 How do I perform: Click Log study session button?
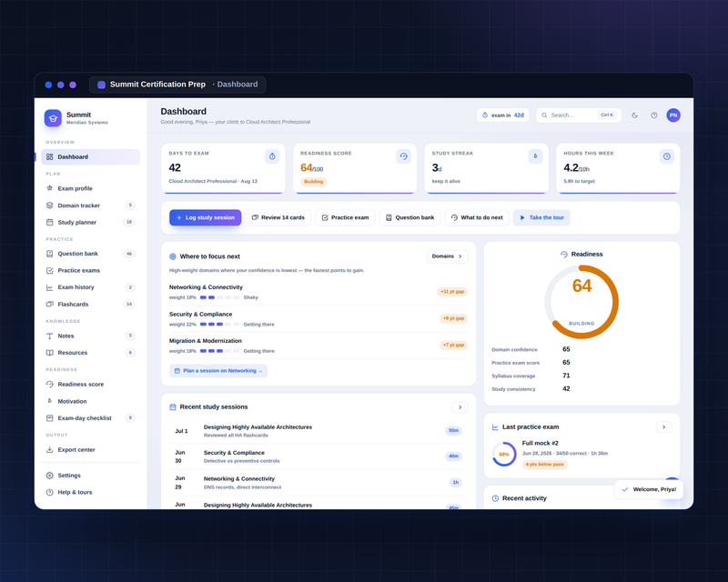pyautogui.click(x=206, y=217)
